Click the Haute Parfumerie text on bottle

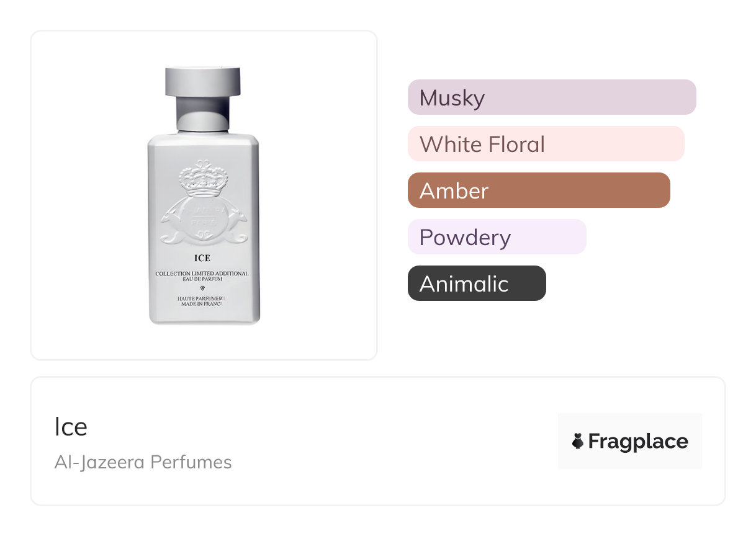[202, 298]
